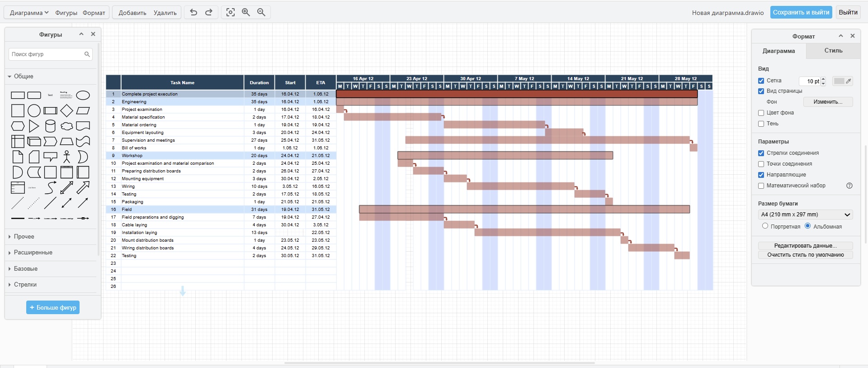The image size is (868, 368).
Task: Select the ellipse shape in shapes palette
Action: click(83, 95)
